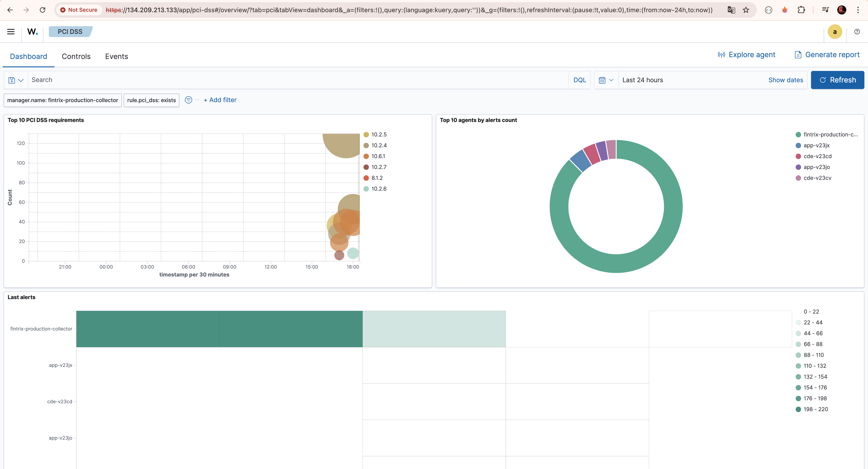Reload the current browser page
The image size is (868, 469).
coord(42,10)
